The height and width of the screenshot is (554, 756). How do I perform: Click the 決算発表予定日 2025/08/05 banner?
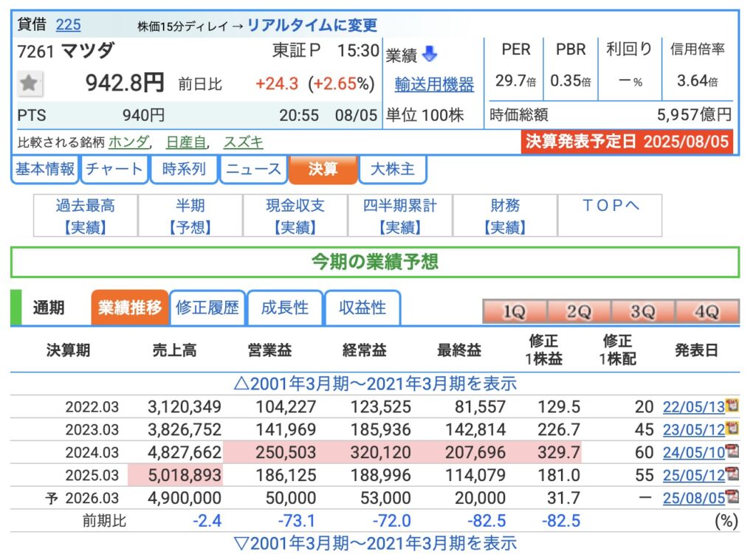coord(627,141)
